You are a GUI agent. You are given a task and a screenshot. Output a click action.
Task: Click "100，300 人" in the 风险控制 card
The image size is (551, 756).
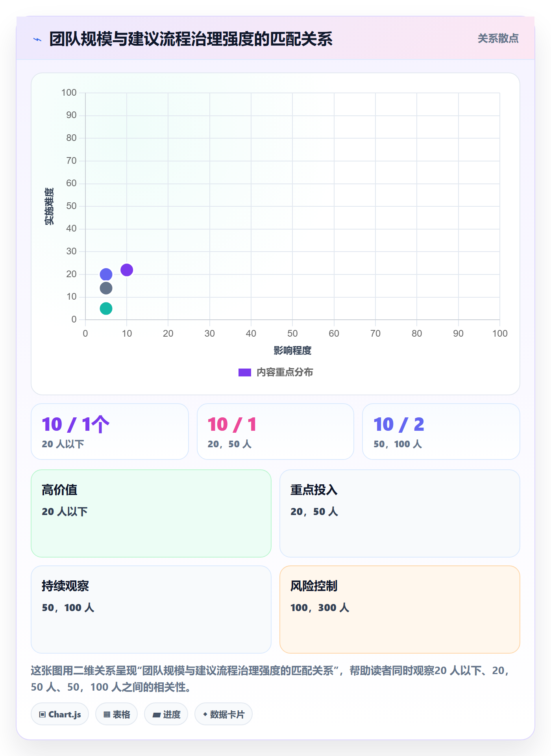pos(320,608)
